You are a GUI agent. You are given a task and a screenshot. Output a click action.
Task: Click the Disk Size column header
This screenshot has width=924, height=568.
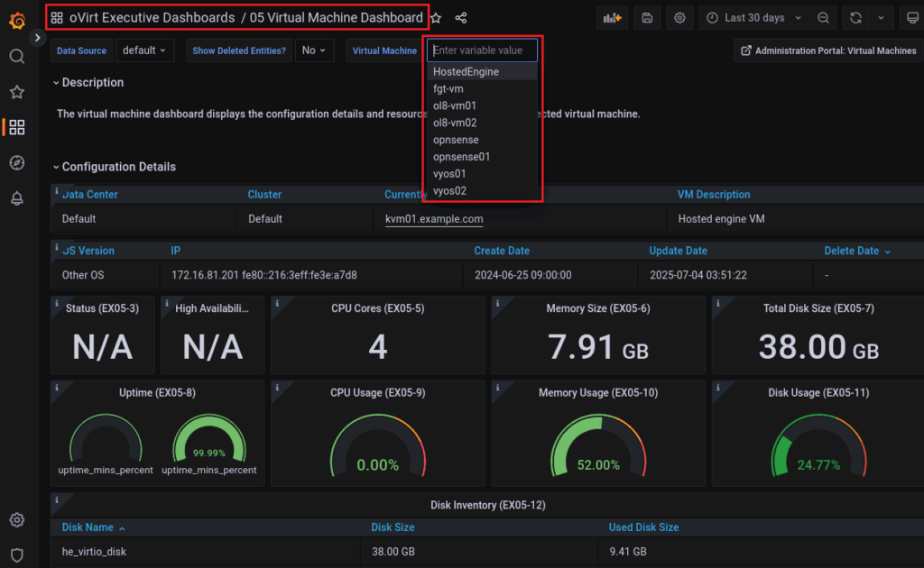point(393,527)
